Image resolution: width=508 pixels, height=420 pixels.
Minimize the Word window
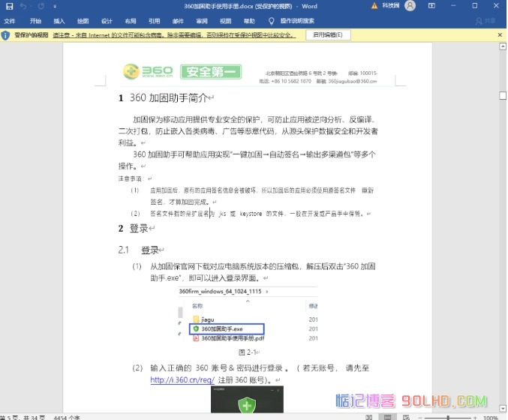pyautogui.click(x=453, y=6)
